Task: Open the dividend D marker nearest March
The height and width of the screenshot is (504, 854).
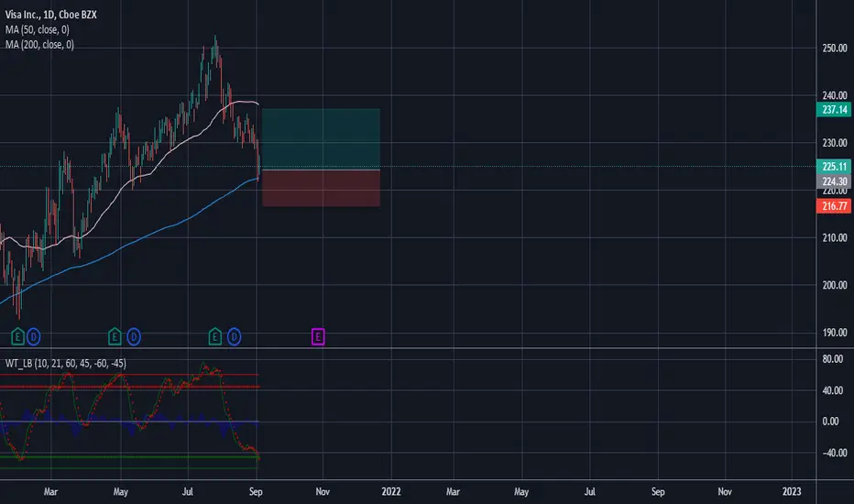Action: (x=33, y=336)
